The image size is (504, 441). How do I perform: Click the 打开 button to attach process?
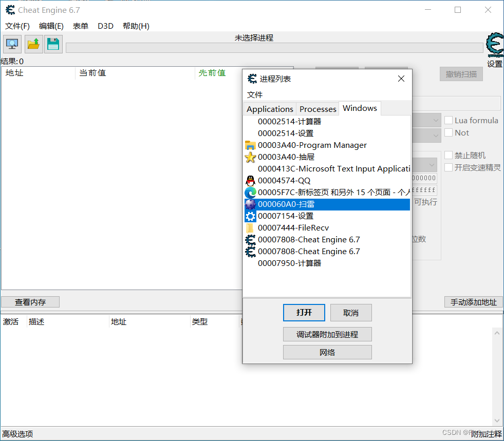304,312
